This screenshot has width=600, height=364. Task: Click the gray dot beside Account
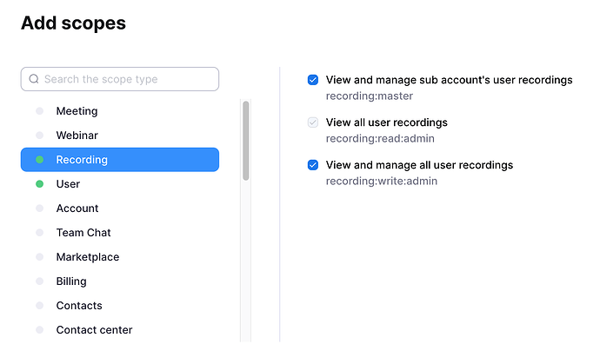[39, 208]
